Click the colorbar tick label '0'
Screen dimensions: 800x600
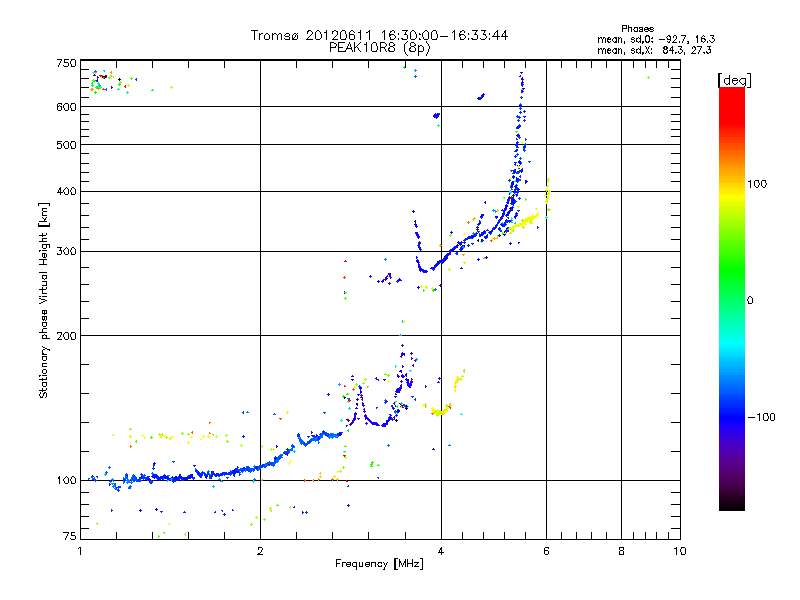(x=750, y=300)
